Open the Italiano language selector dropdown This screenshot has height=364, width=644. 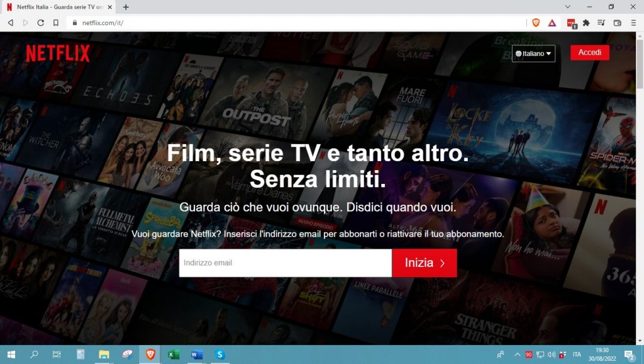tap(533, 54)
